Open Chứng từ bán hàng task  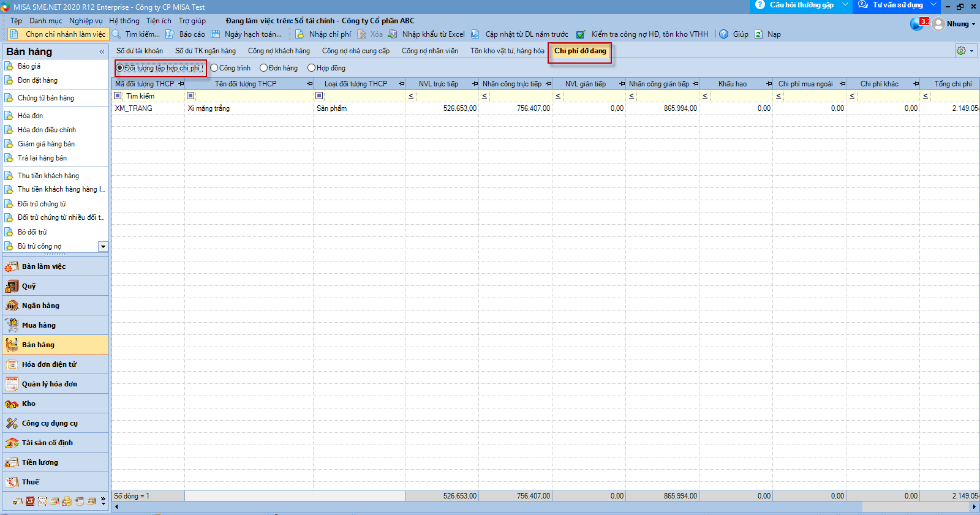(x=46, y=98)
